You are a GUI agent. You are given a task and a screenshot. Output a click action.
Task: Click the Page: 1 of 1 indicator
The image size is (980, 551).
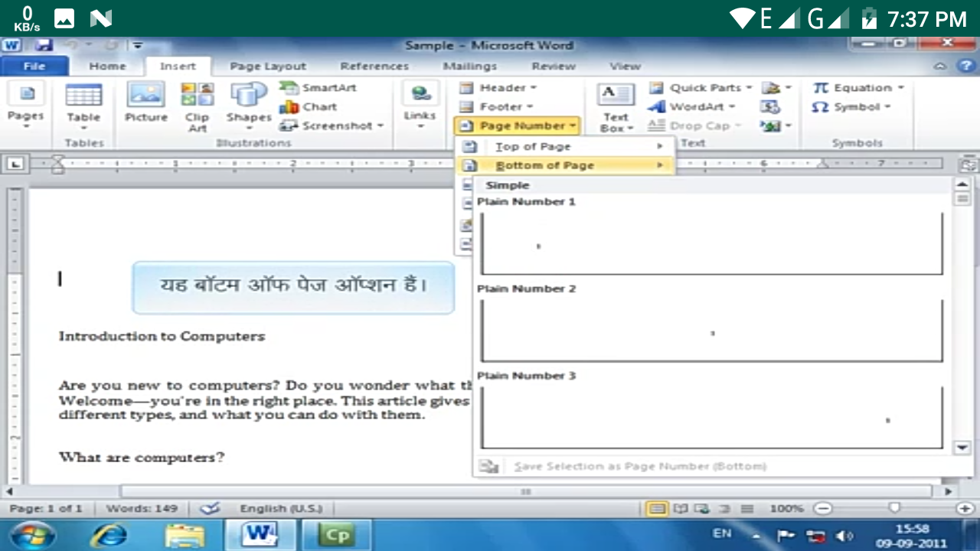(46, 508)
